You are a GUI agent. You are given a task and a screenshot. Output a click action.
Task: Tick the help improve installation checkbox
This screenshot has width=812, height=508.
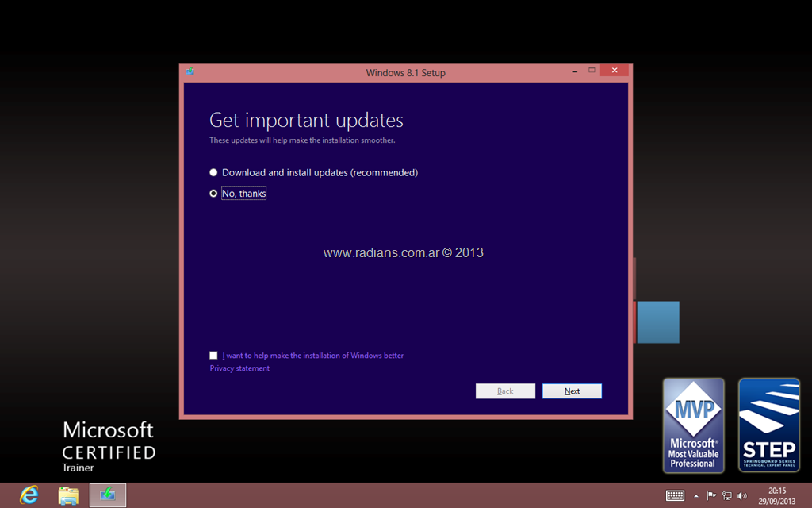213,356
